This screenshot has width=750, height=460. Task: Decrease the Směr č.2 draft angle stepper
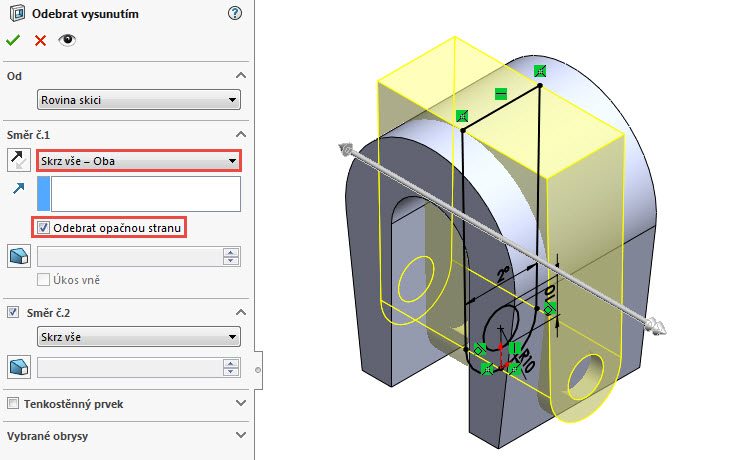[x=231, y=372]
